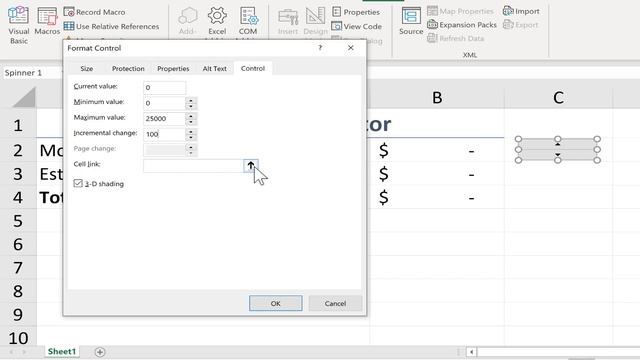The width and height of the screenshot is (640, 360).
Task: Switch to the Properties tab in the dialog
Action: [x=173, y=68]
